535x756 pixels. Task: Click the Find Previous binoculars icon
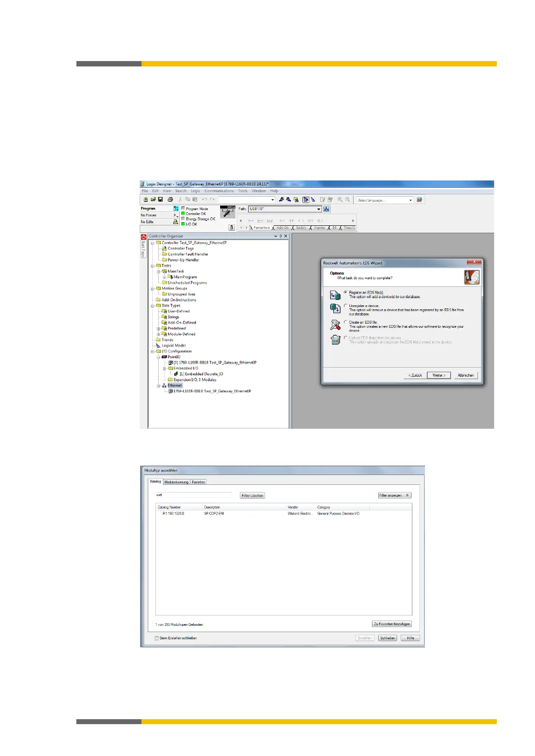coord(281,199)
